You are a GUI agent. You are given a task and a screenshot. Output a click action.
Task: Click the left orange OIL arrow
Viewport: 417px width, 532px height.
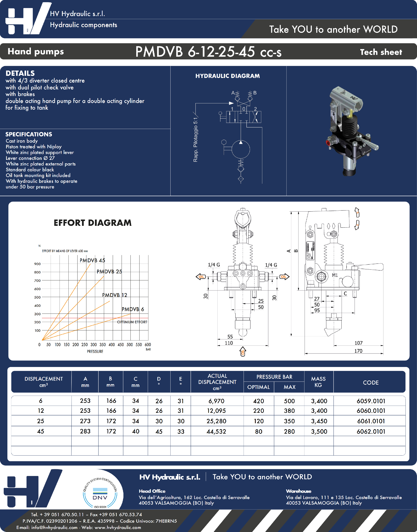tap(201, 277)
